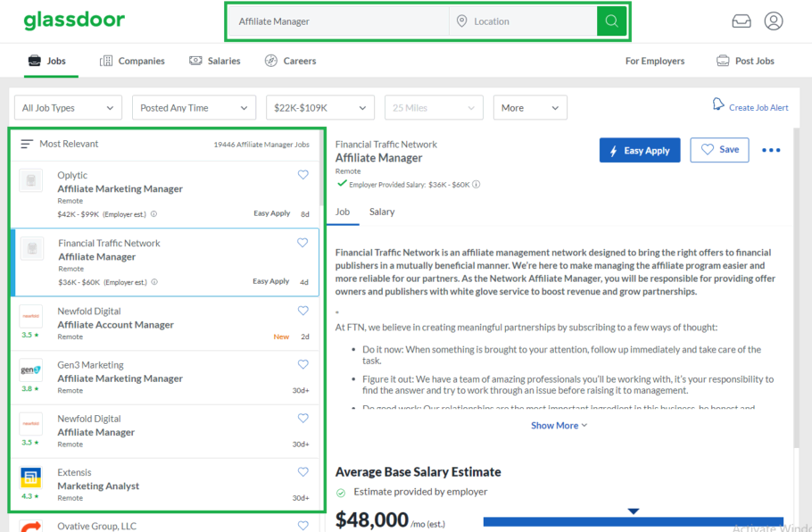The image size is (812, 532).
Task: Click the Create Job Alert bell icon
Action: click(717, 104)
